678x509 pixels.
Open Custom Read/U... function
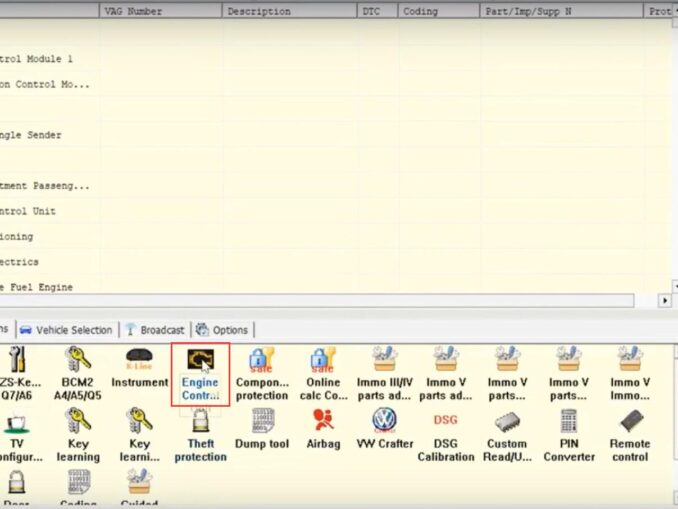point(507,435)
